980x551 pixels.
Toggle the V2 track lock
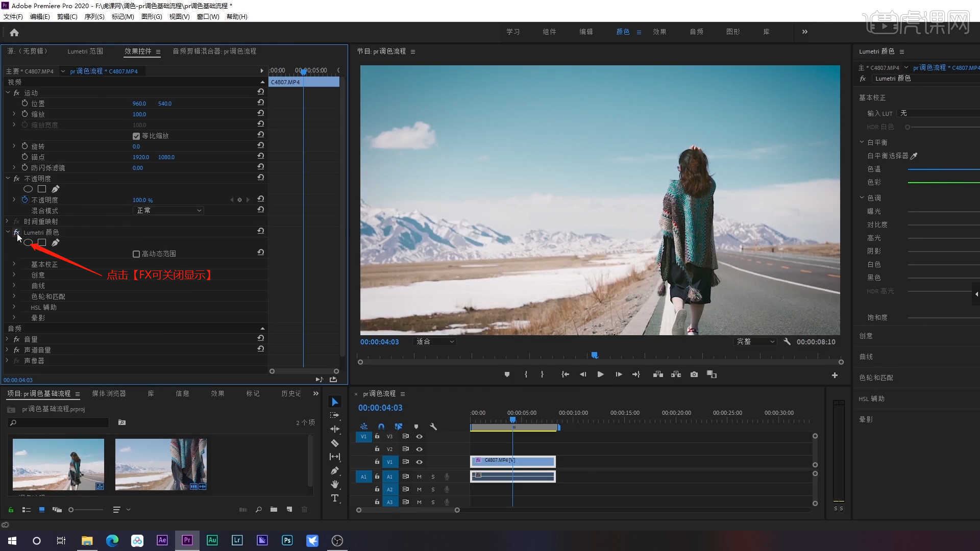[377, 449]
